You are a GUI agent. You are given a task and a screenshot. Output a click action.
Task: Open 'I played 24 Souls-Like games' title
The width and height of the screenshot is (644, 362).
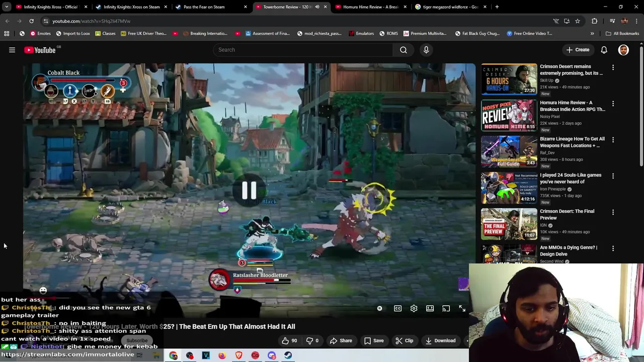coord(571,178)
